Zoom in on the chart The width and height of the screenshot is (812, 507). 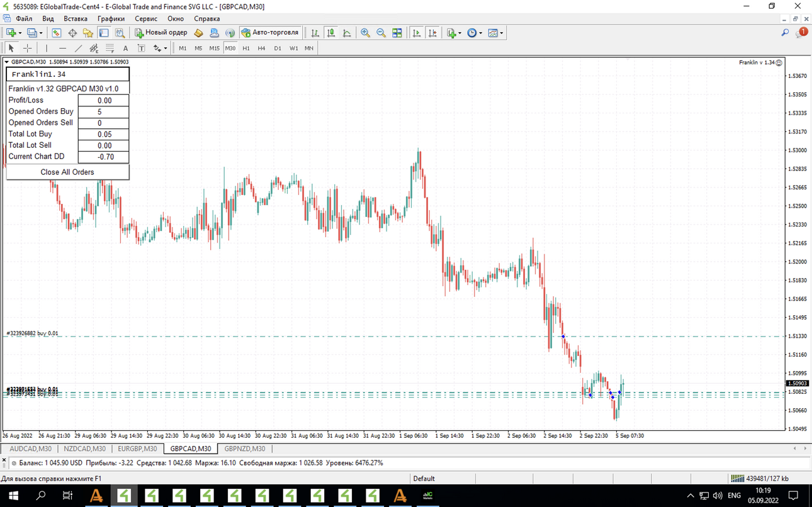click(x=365, y=33)
